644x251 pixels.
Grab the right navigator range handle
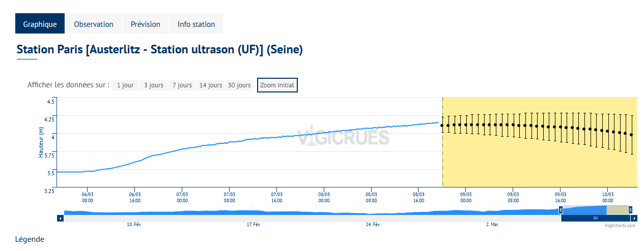(x=630, y=210)
